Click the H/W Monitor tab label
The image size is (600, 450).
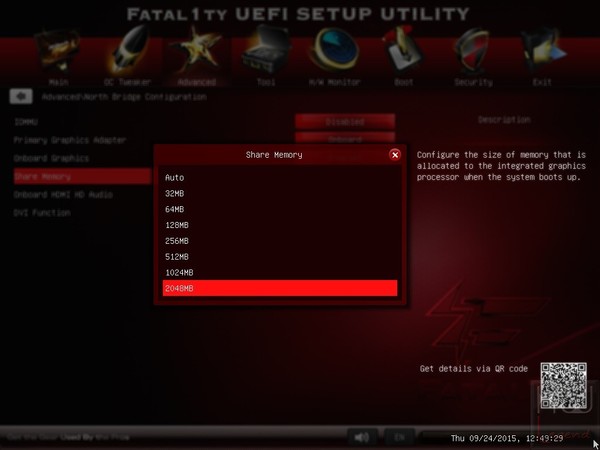pyautogui.click(x=335, y=82)
